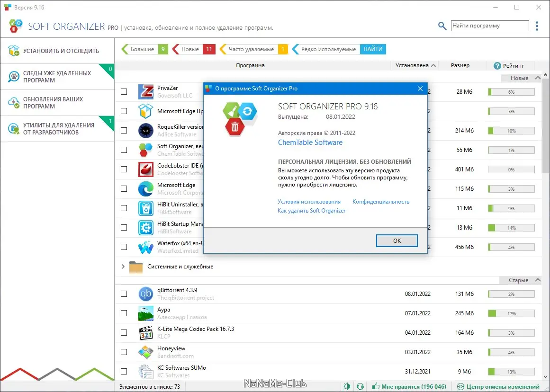
Task: Sort by the Размер column header
Action: 460,65
